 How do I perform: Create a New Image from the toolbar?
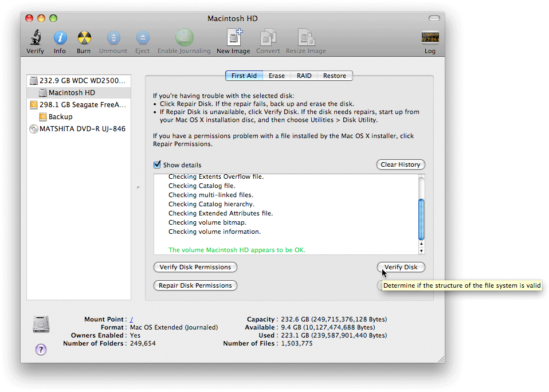(x=233, y=38)
